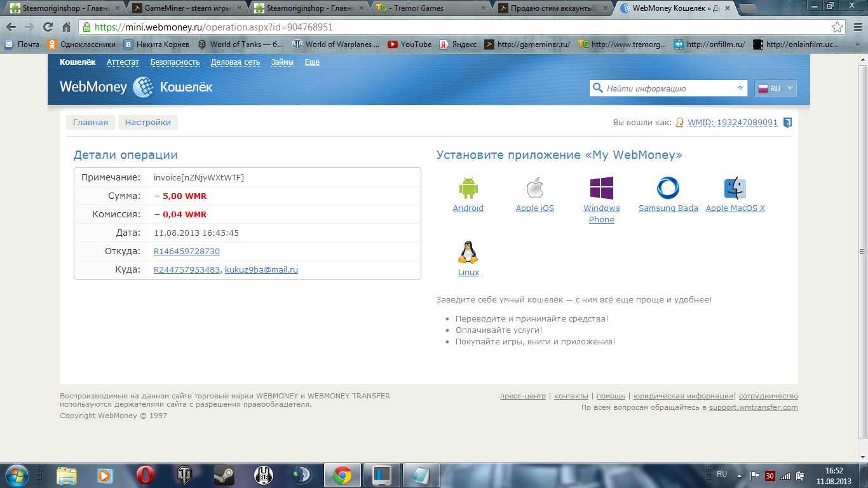The image size is (868, 488).
Task: Click the bookmark star in the address bar
Action: pos(838,27)
